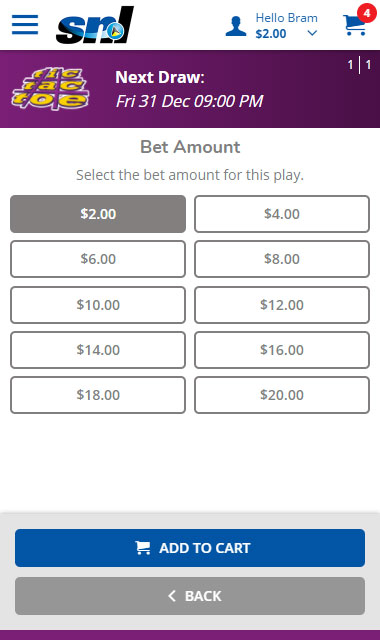
Task: Go back with the BACK button
Action: 190,596
